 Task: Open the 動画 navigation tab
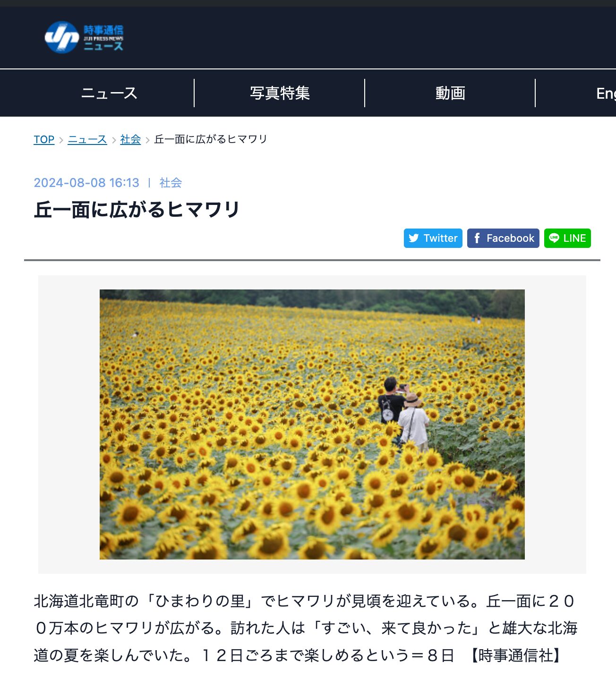(450, 93)
